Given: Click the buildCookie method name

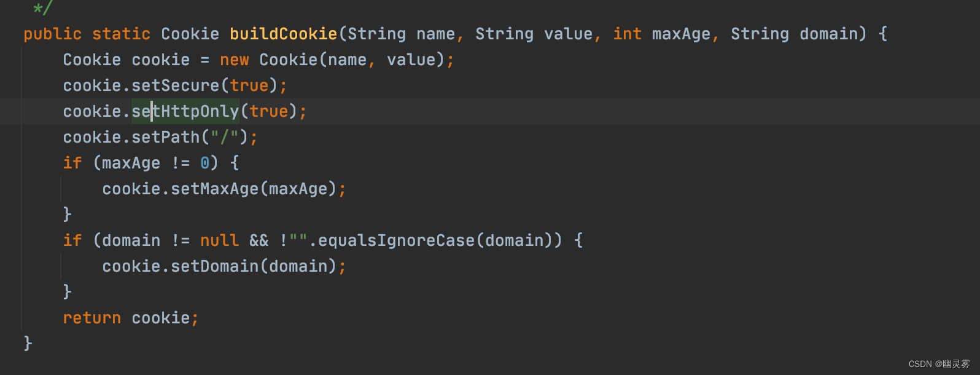Looking at the screenshot, I should [284, 34].
